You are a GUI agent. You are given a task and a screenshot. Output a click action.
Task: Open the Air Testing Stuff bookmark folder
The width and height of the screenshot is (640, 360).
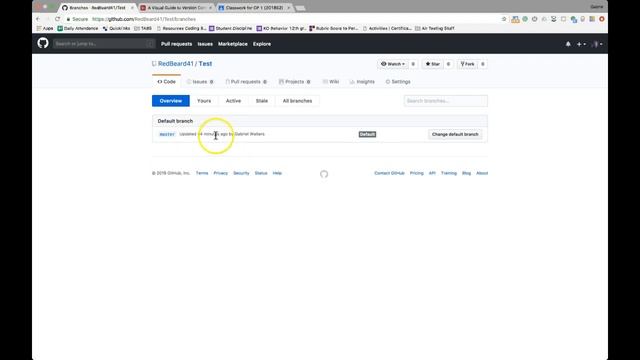point(435,28)
